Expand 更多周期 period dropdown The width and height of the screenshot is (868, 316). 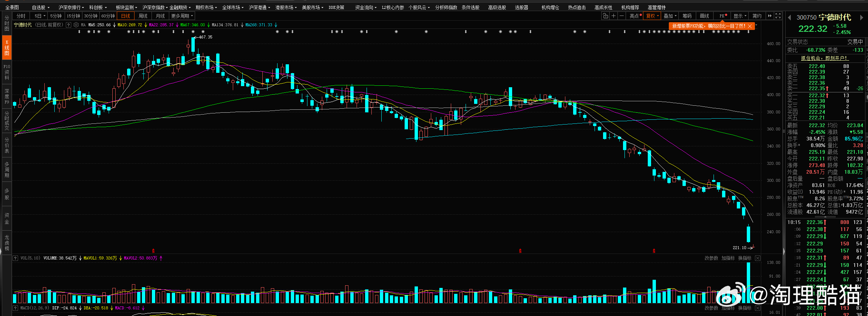pyautogui.click(x=182, y=16)
